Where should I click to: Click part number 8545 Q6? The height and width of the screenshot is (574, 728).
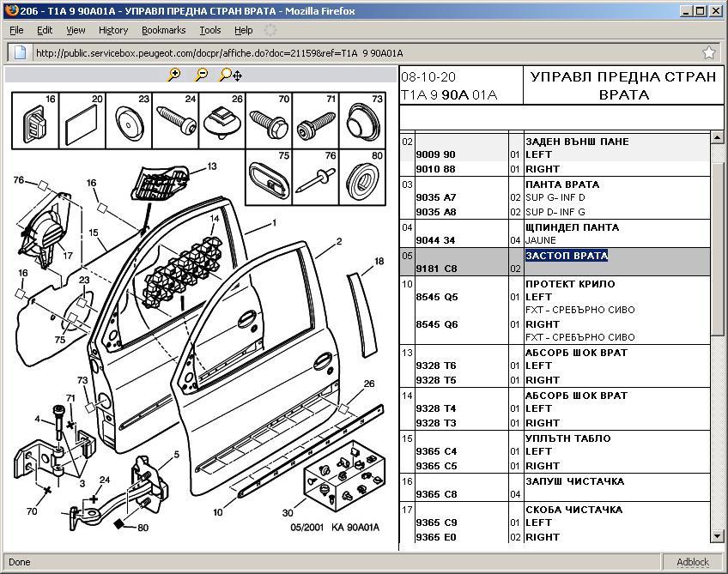[x=437, y=324]
